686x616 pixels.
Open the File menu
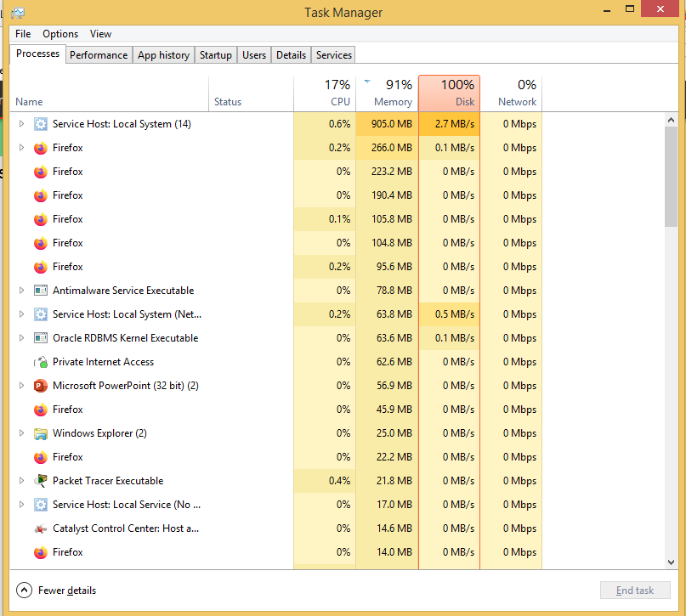click(23, 34)
